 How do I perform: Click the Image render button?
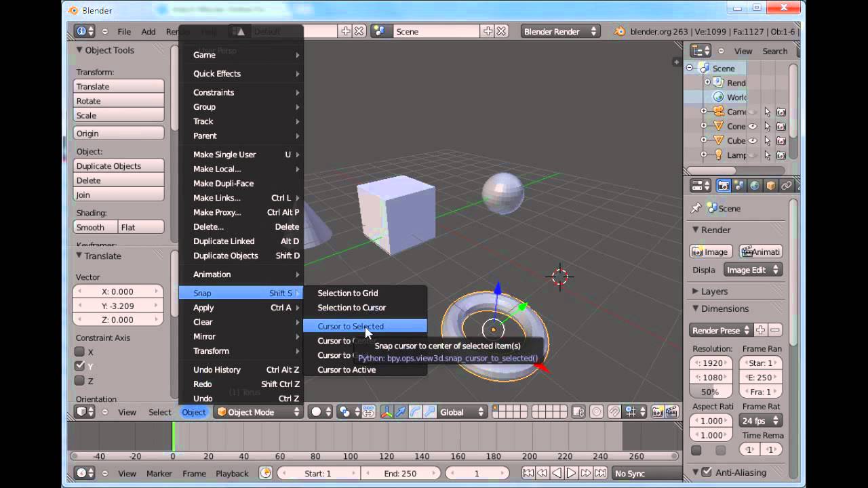tap(711, 251)
